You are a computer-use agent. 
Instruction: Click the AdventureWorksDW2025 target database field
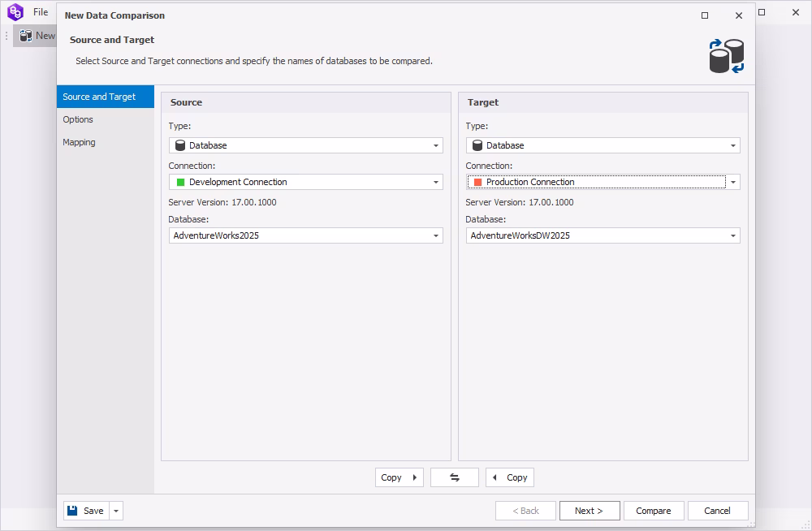603,235
